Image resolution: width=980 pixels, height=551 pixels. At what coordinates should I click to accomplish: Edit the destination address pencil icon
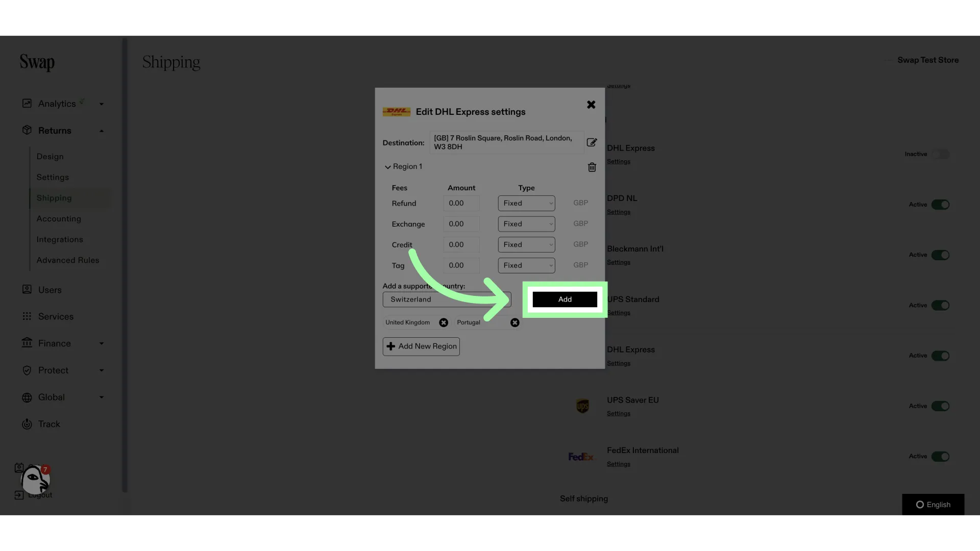point(592,142)
